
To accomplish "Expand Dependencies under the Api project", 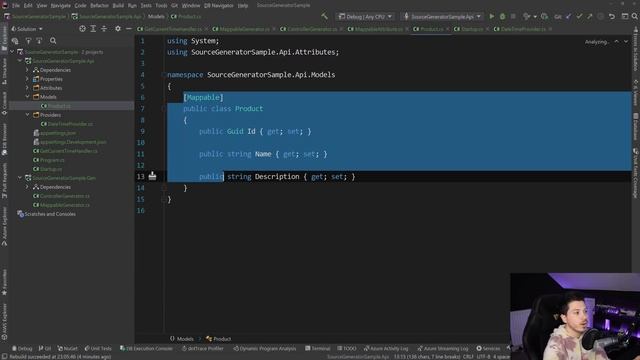I will tap(27, 70).
